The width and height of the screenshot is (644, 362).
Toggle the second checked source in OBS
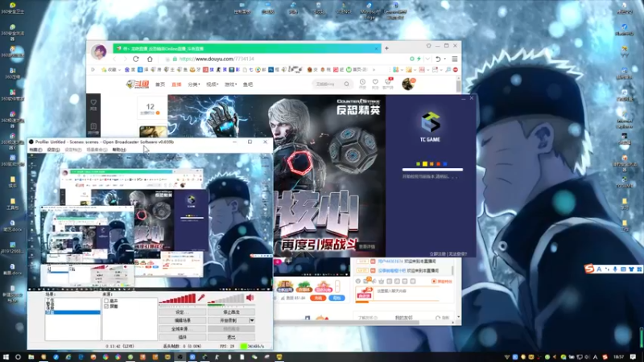pos(106,306)
